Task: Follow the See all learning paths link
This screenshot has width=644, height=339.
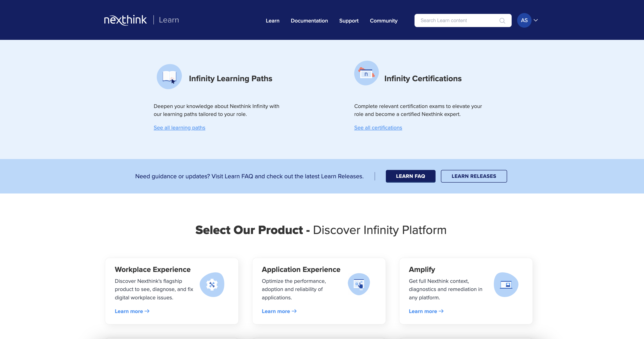Action: pyautogui.click(x=179, y=127)
